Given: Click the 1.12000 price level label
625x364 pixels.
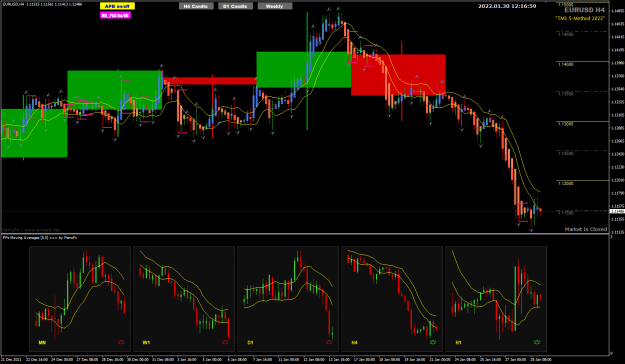Looking at the screenshot, I should pos(565,184).
